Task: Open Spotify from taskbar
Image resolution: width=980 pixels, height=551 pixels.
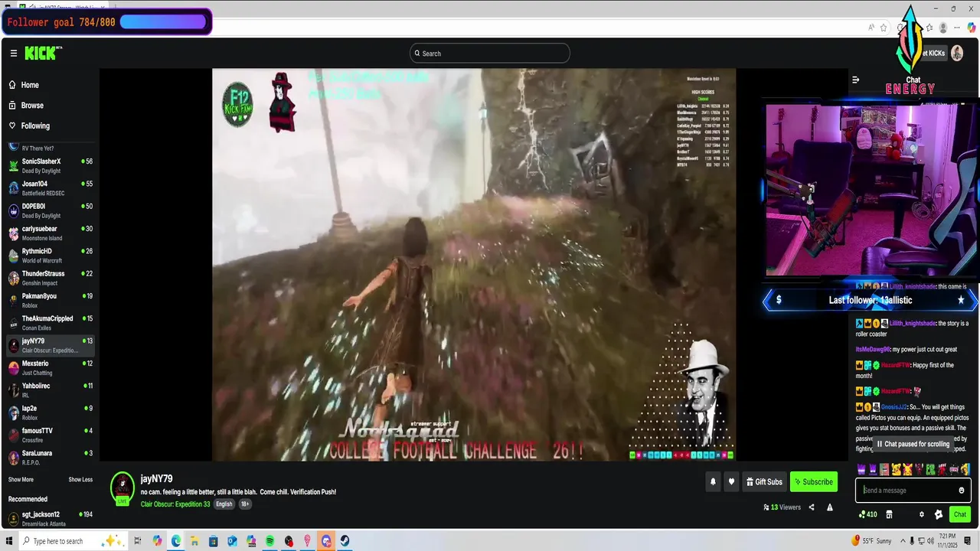Action: [x=270, y=541]
